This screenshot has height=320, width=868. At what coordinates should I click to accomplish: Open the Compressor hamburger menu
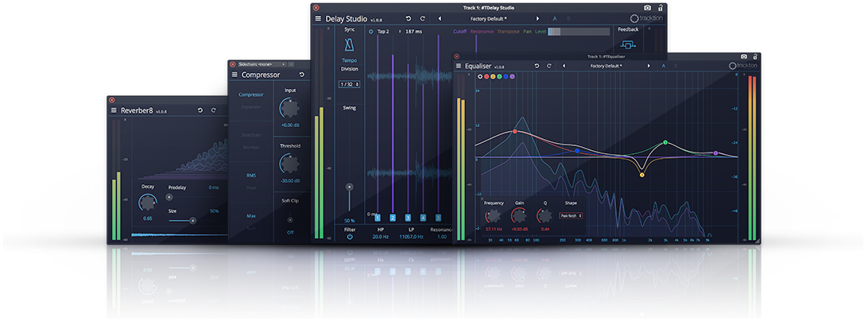(234, 75)
